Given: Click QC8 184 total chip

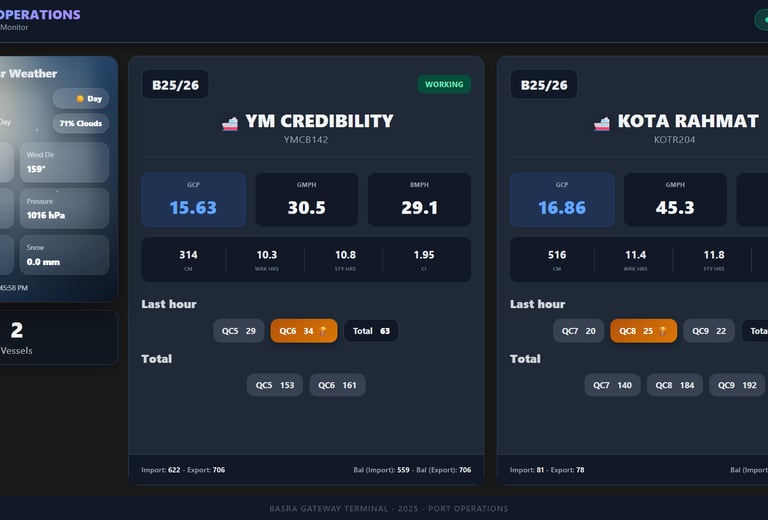Looking at the screenshot, I should tap(675, 385).
